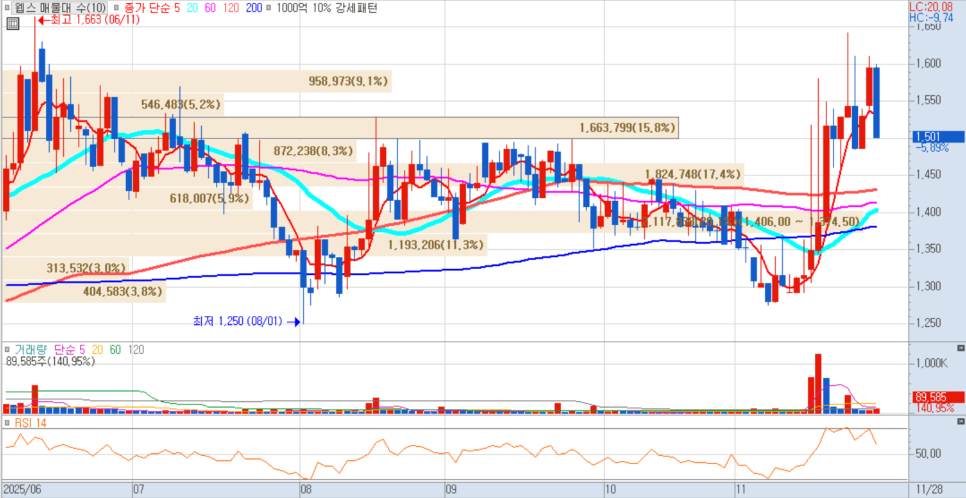The image size is (966, 498).
Task: Click the 1,300 price axis label
Action: point(927,286)
